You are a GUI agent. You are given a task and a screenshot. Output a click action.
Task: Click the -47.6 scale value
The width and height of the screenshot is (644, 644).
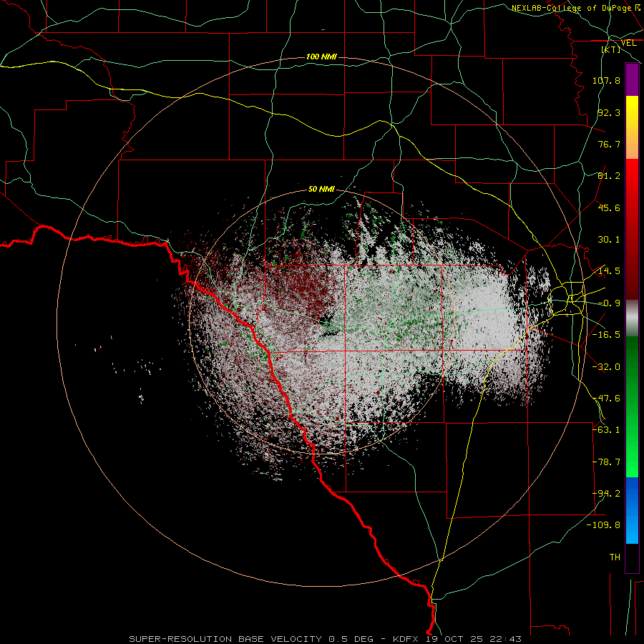606,399
